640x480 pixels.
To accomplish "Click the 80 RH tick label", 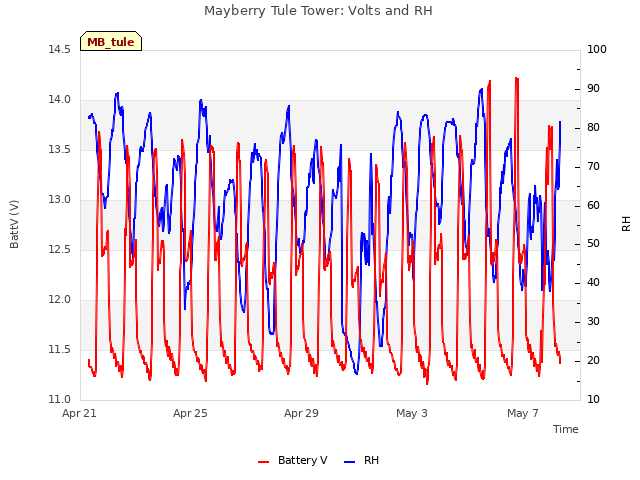I will click(x=593, y=127).
